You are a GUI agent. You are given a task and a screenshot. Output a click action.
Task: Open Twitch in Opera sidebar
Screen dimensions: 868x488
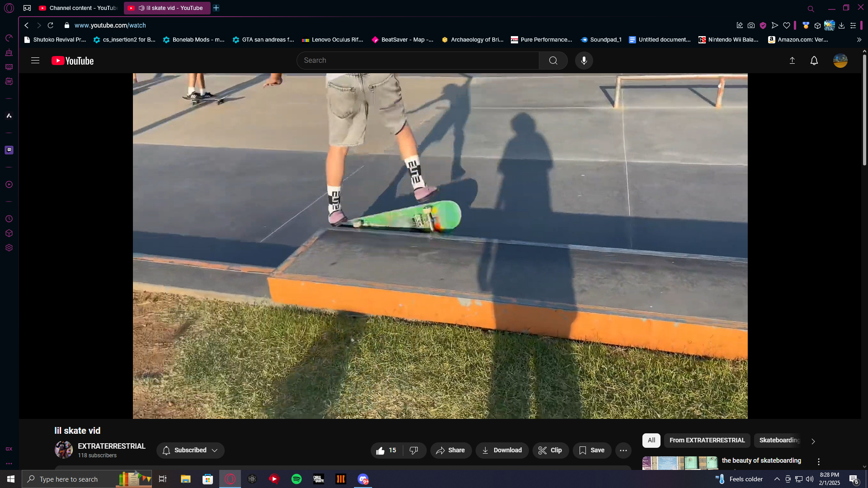9,150
